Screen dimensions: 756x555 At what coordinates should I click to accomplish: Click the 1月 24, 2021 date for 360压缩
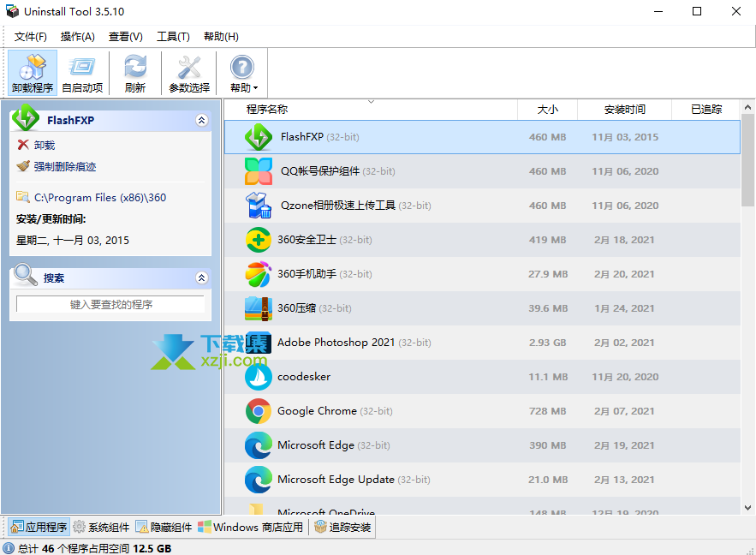pyautogui.click(x=624, y=308)
